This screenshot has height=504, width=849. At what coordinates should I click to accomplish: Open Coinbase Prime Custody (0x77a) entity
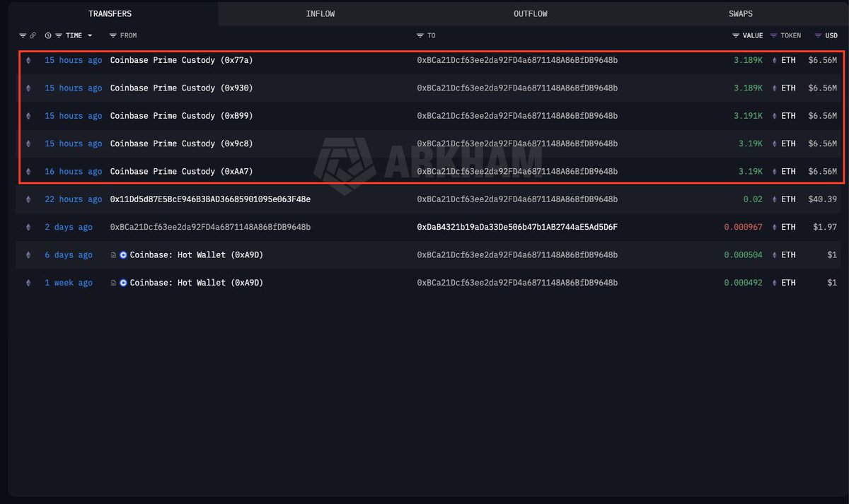pyautogui.click(x=181, y=61)
